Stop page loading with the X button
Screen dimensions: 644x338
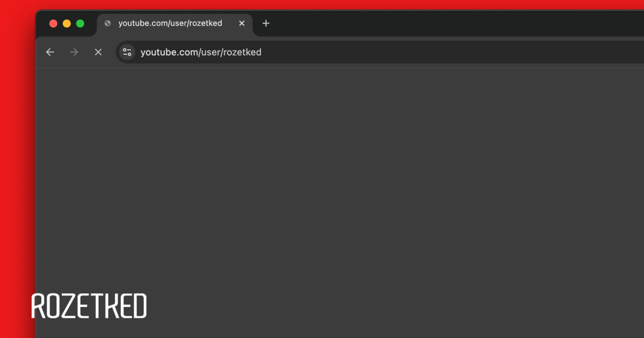click(98, 52)
